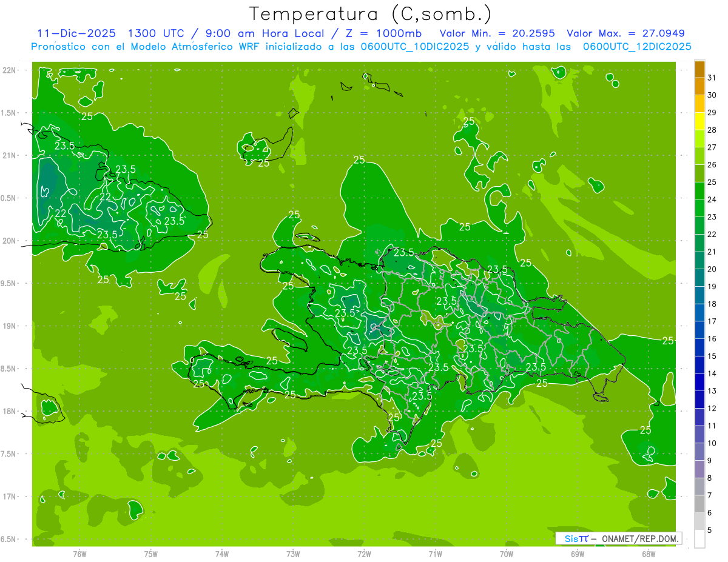728x562 pixels.
Task: Pick the light green legend swatch between 26 and 27
Action: 699,156
